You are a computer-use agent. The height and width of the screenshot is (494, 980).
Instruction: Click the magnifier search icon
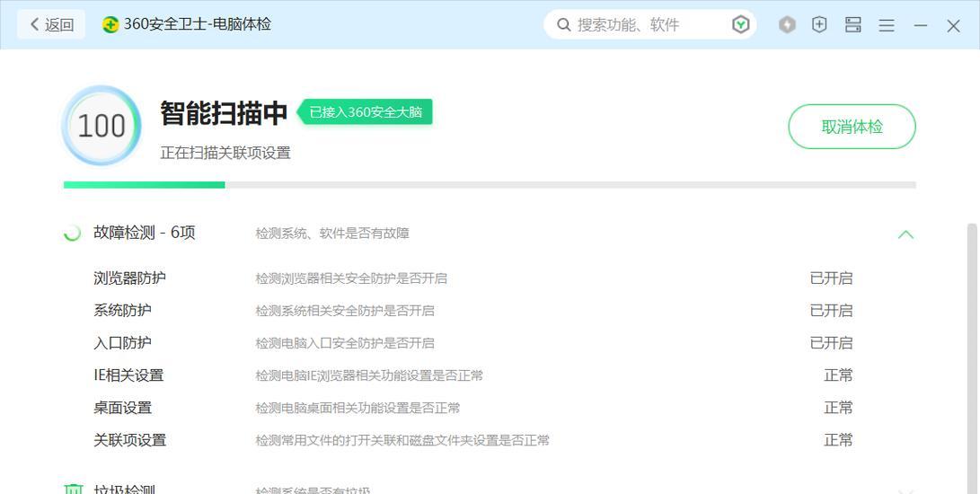[563, 25]
